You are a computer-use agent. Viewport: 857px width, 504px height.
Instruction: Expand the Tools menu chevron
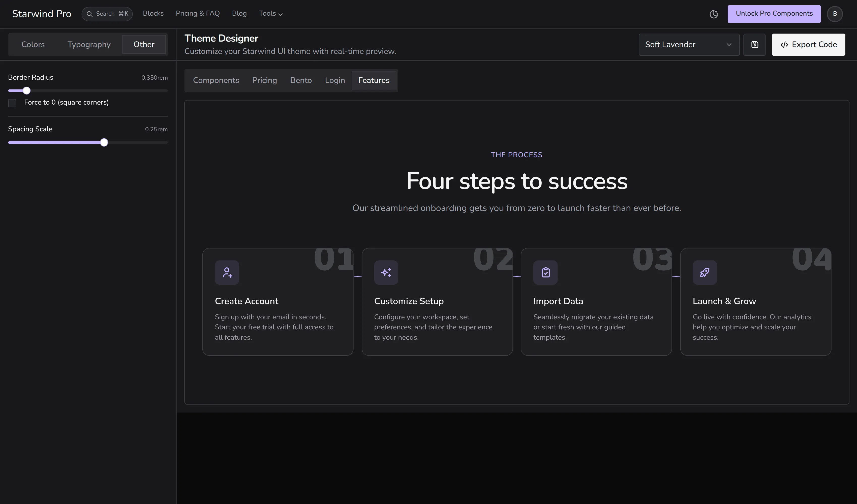point(281,14)
